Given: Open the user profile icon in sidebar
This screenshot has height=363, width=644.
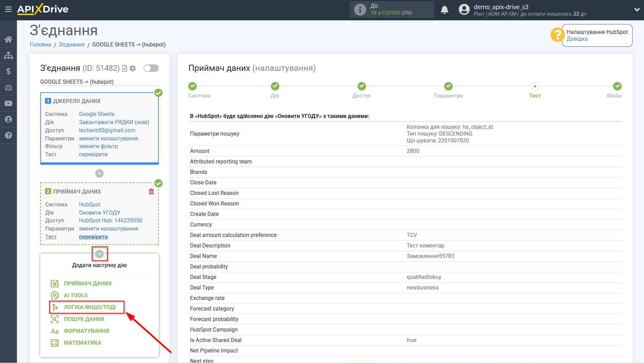Looking at the screenshot, I should click(x=8, y=119).
